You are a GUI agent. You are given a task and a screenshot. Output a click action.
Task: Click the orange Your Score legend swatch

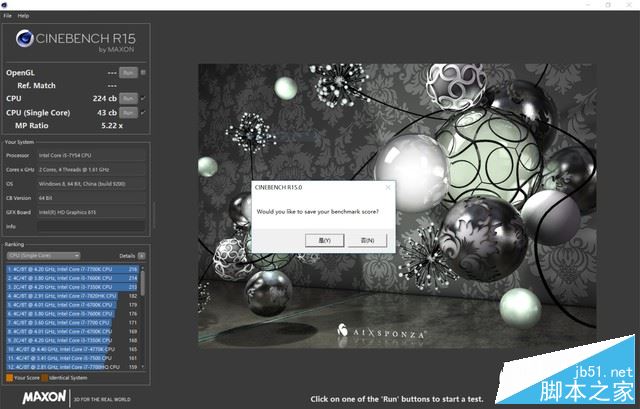9,378
